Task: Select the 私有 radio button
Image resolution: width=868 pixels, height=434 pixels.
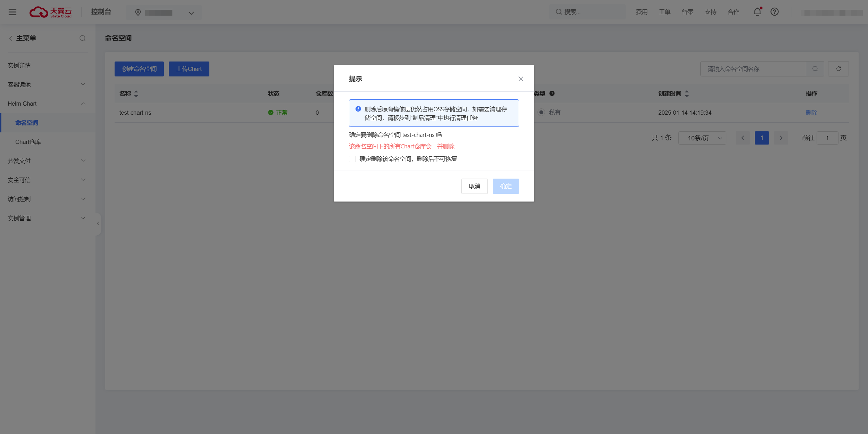Action: pyautogui.click(x=541, y=112)
